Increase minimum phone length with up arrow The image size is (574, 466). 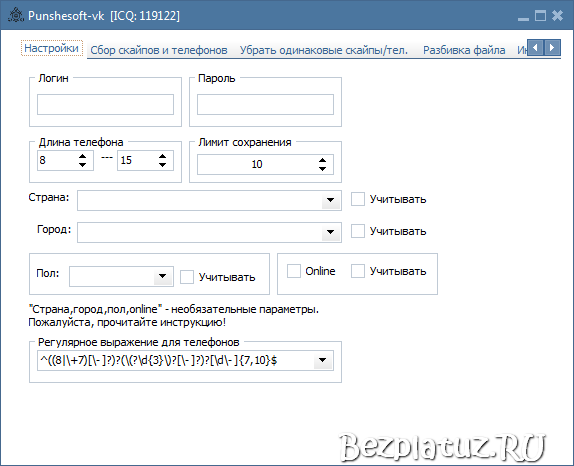[82, 156]
